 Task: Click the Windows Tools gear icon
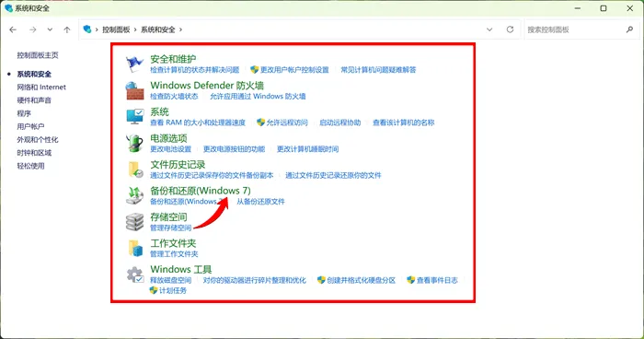(x=135, y=275)
